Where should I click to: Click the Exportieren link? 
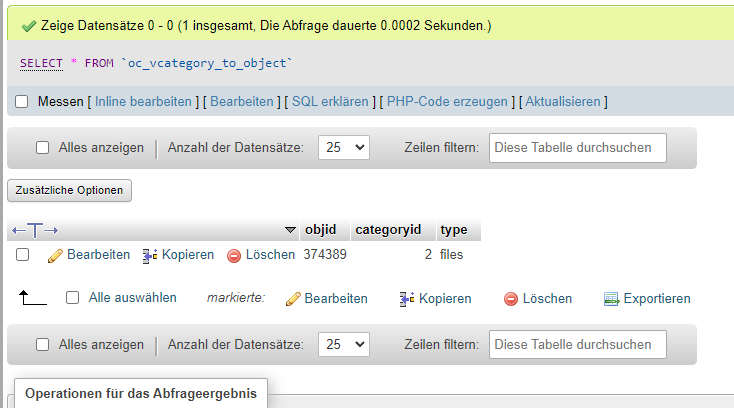click(x=657, y=299)
